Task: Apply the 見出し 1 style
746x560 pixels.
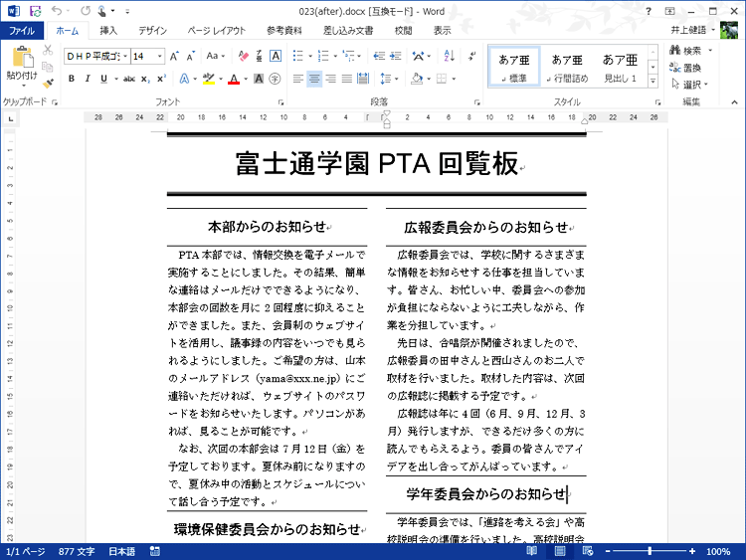Action: (620, 67)
